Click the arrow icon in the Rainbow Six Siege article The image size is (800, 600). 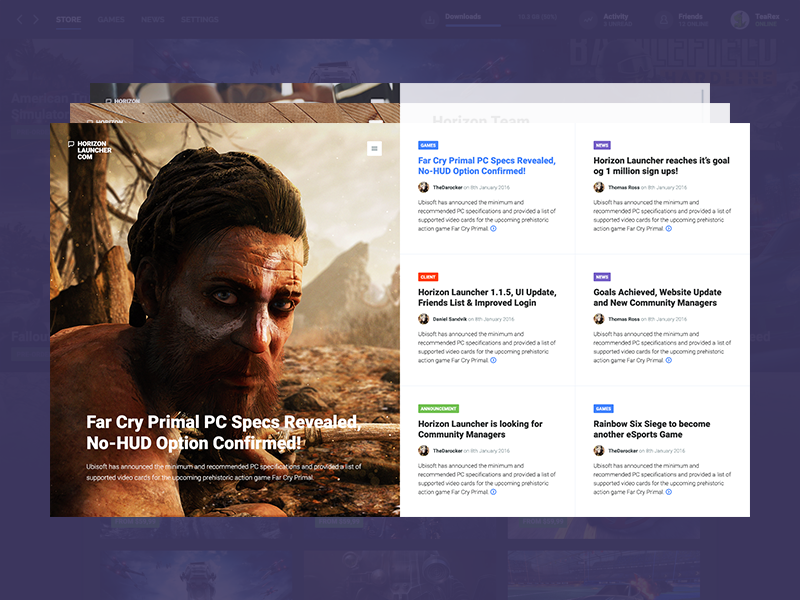point(669,492)
